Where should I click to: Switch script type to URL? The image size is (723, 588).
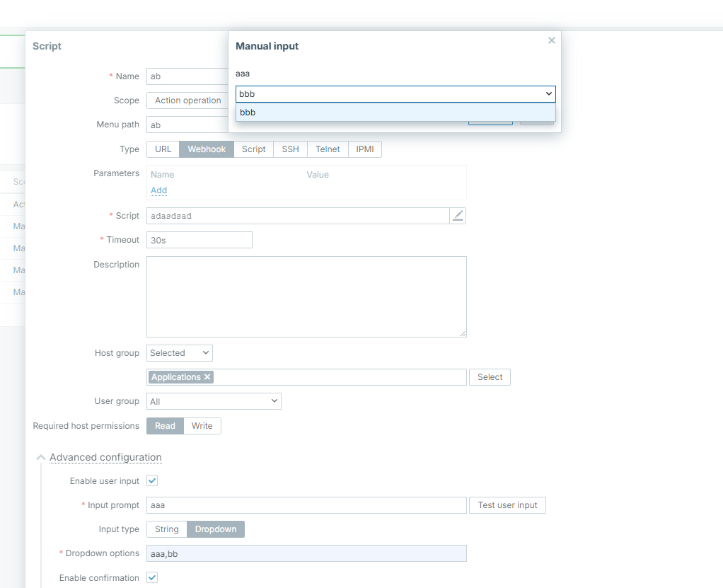pyautogui.click(x=163, y=149)
